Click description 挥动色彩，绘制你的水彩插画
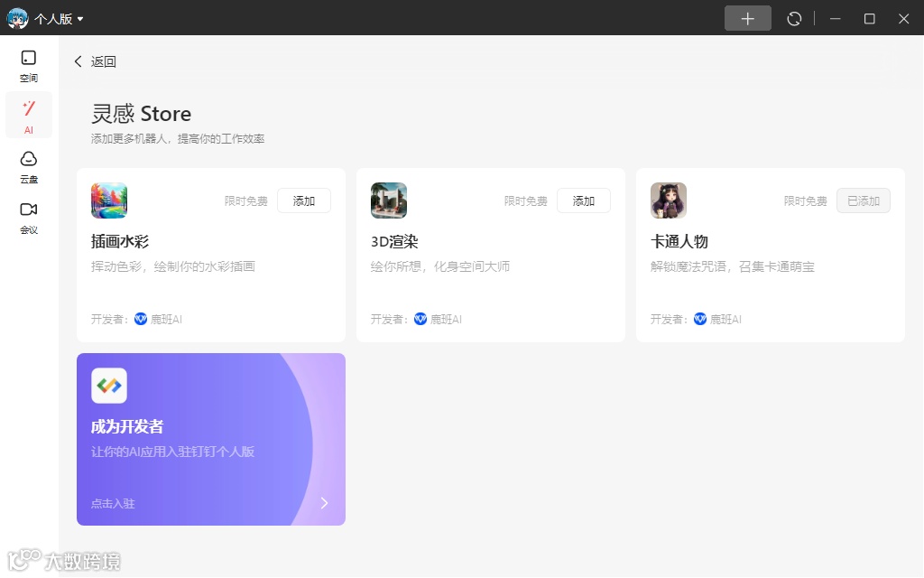This screenshot has width=924, height=578. (x=172, y=266)
